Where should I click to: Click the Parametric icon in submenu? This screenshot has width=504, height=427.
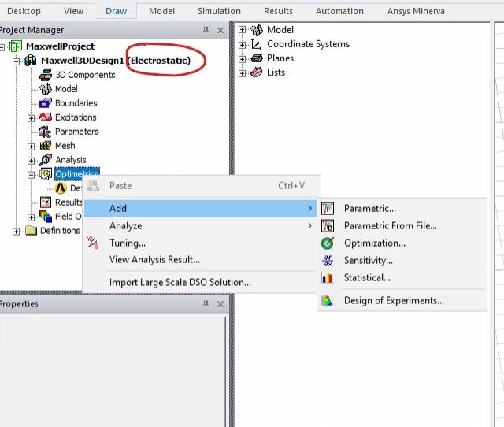[328, 208]
